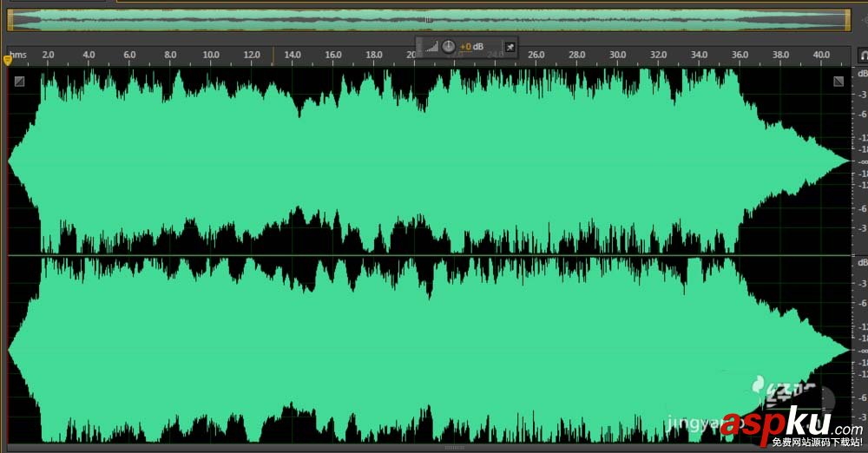Click the timeline ruler at 10.0 seconds

click(211, 55)
